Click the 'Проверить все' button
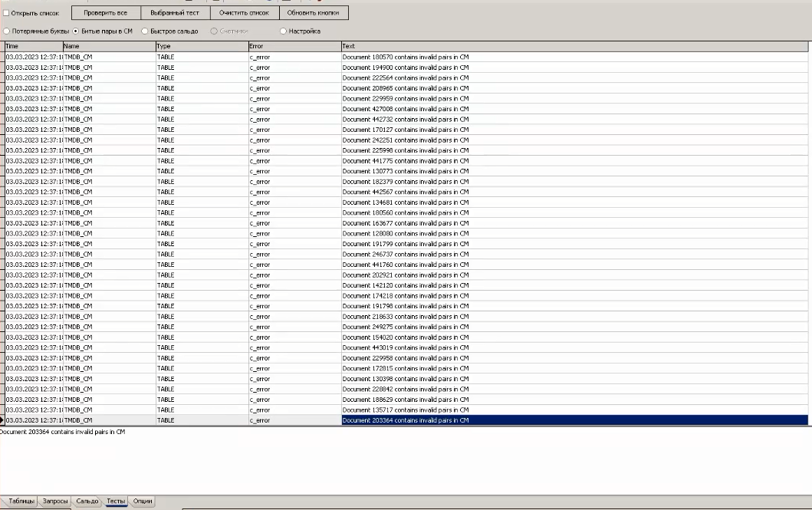The width and height of the screenshot is (812, 510). point(106,13)
